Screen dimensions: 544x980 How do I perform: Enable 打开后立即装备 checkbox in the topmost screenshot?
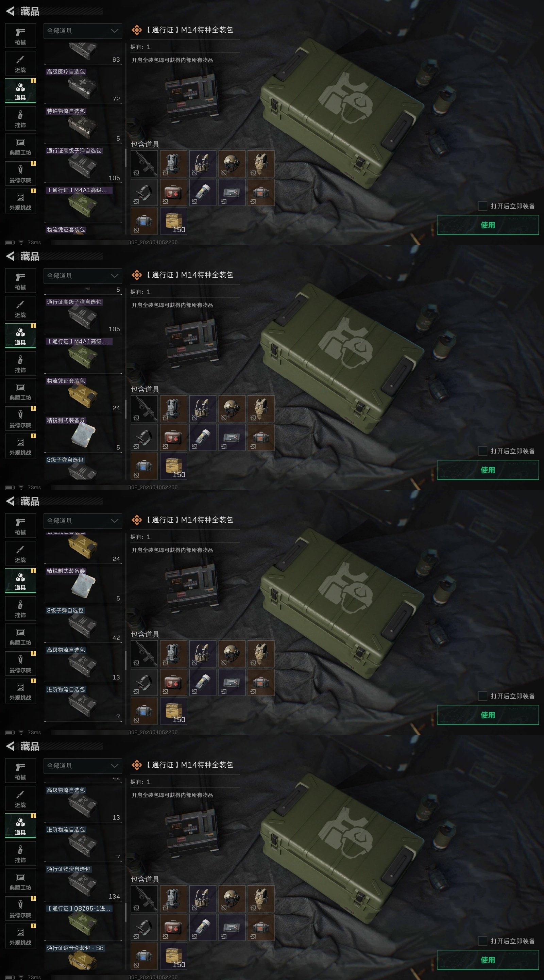[x=482, y=206]
